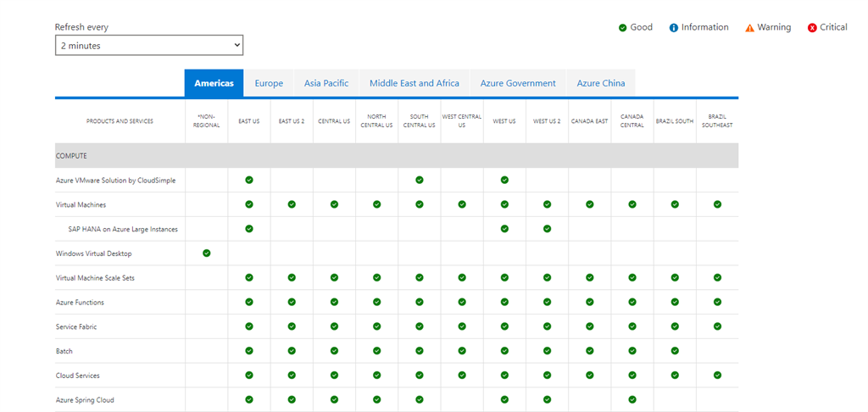The height and width of the screenshot is (412, 868).
Task: Click Azure Spring Cloud West US 2 status
Action: pyautogui.click(x=547, y=399)
